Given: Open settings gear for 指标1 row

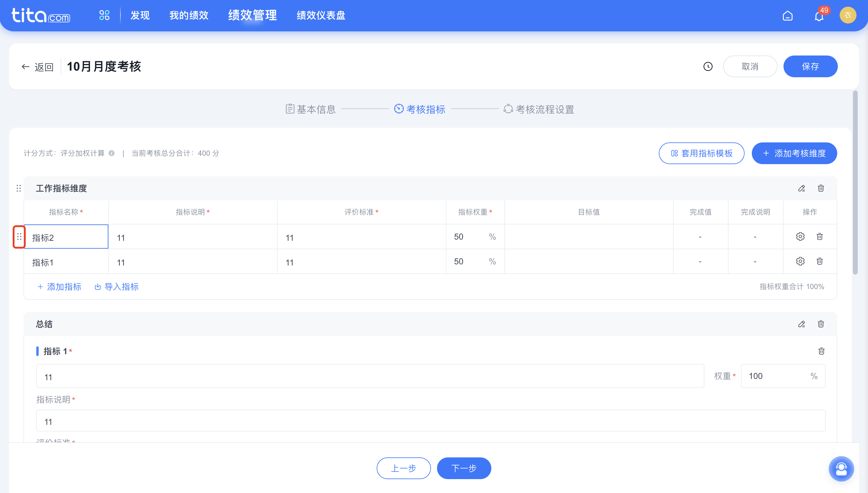Looking at the screenshot, I should click(800, 261).
